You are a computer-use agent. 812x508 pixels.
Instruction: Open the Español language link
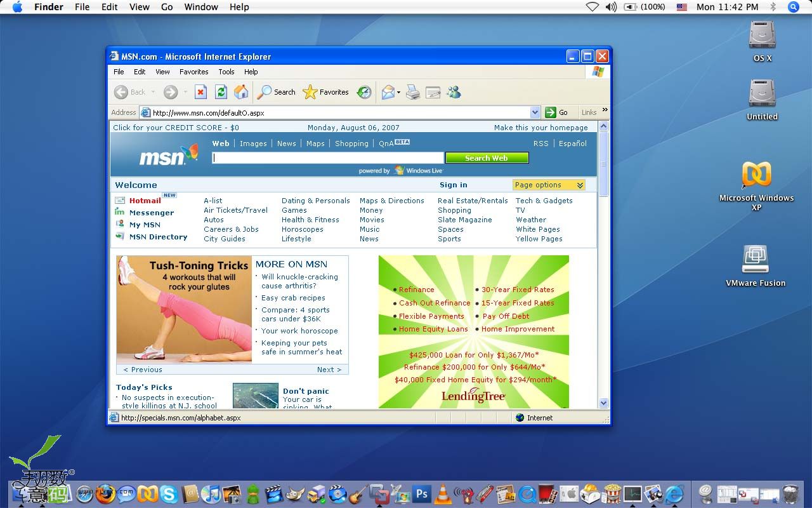tap(573, 144)
